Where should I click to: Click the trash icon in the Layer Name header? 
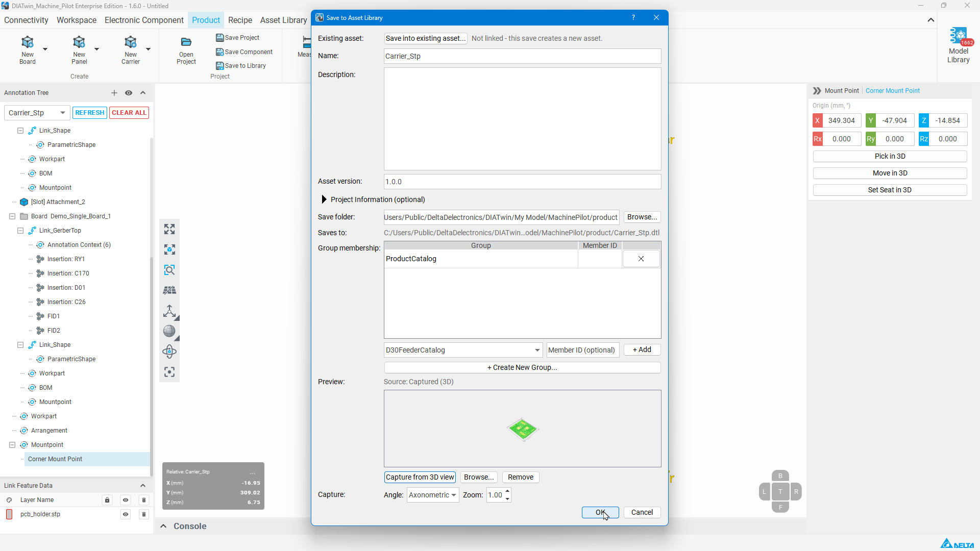tap(144, 500)
